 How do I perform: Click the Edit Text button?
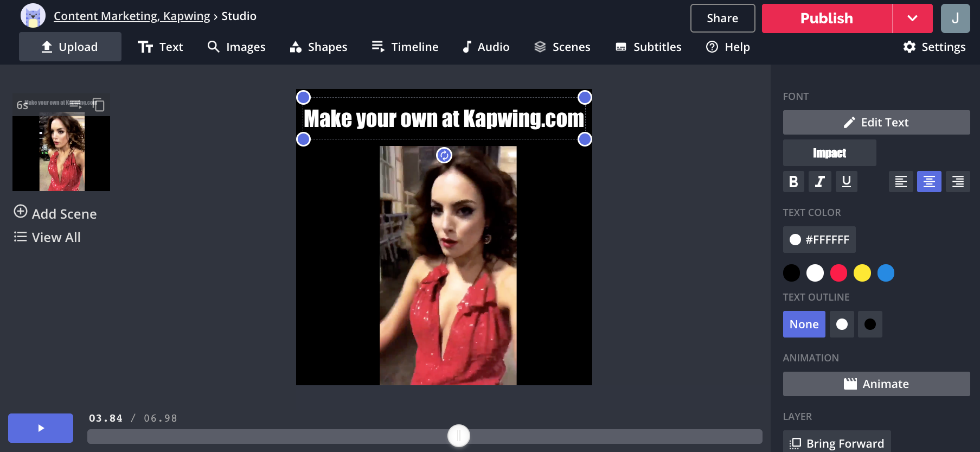[876, 123]
